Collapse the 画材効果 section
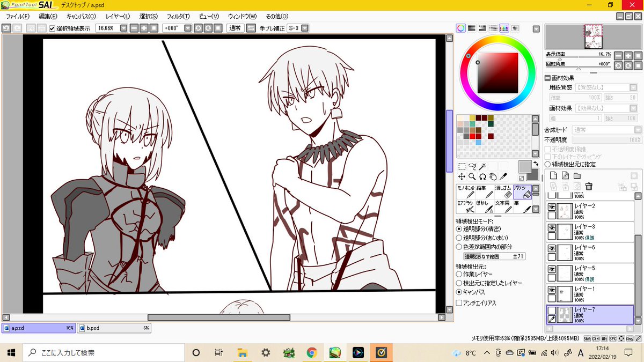 [547, 78]
